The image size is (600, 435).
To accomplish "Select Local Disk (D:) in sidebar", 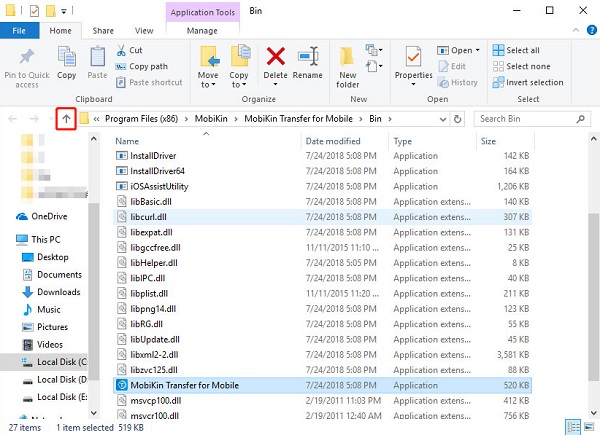I will click(54, 380).
